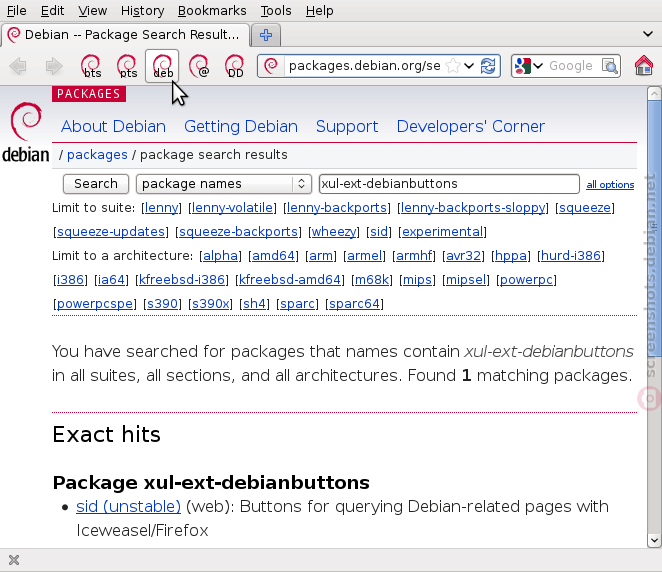Limit architecture to armhf

[414, 256]
